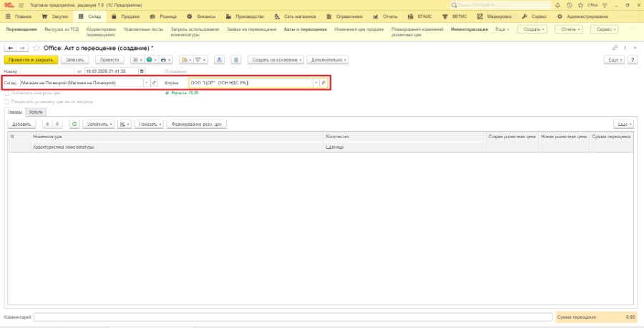Click the Провести и закрыть button
Image resolution: width=644 pixels, height=328 pixels.
point(31,60)
